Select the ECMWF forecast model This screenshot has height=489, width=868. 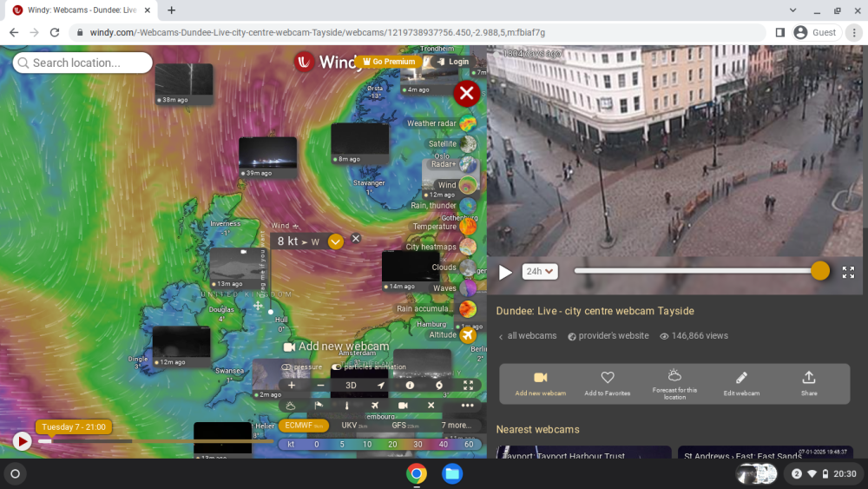pyautogui.click(x=304, y=426)
